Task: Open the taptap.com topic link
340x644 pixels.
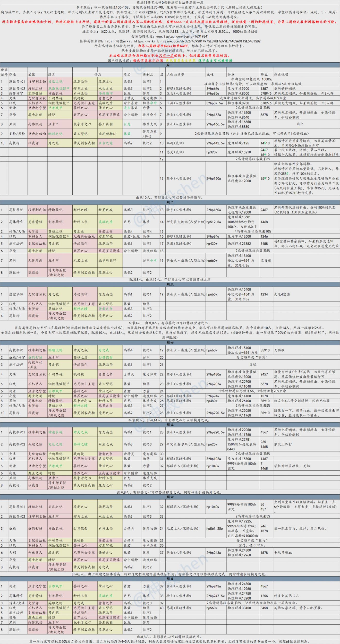Action: coord(182,36)
